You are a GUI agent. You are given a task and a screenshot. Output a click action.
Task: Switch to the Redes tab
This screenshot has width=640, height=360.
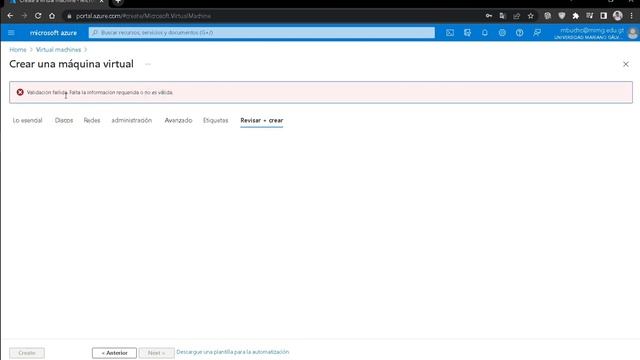tap(92, 120)
